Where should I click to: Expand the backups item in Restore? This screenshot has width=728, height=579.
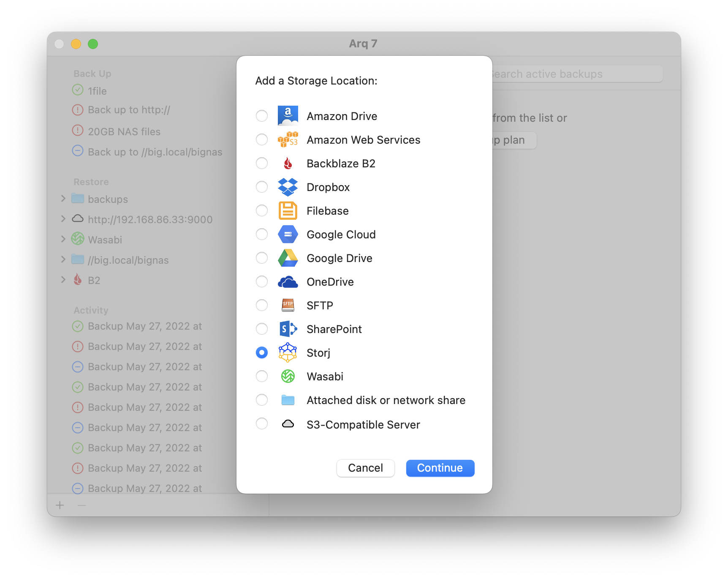pyautogui.click(x=63, y=198)
